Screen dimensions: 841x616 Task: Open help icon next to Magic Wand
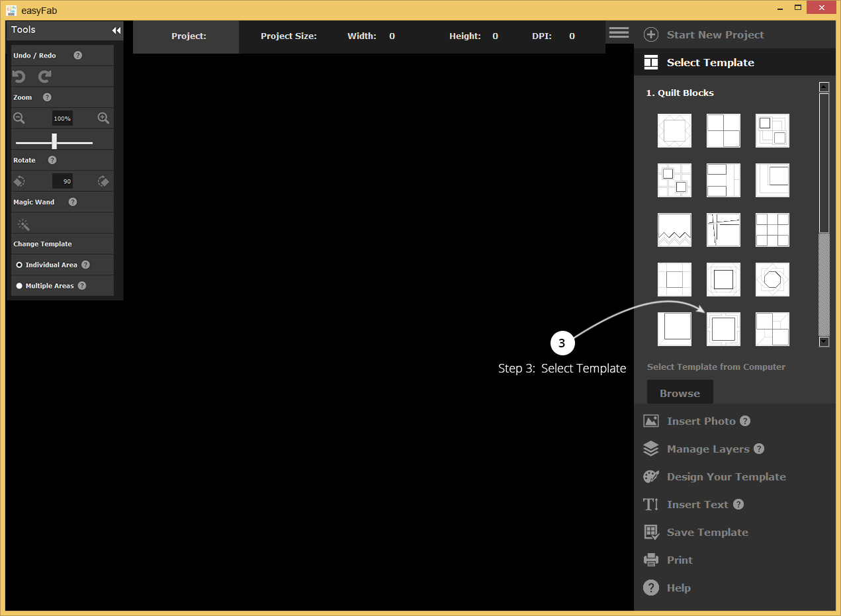(73, 202)
